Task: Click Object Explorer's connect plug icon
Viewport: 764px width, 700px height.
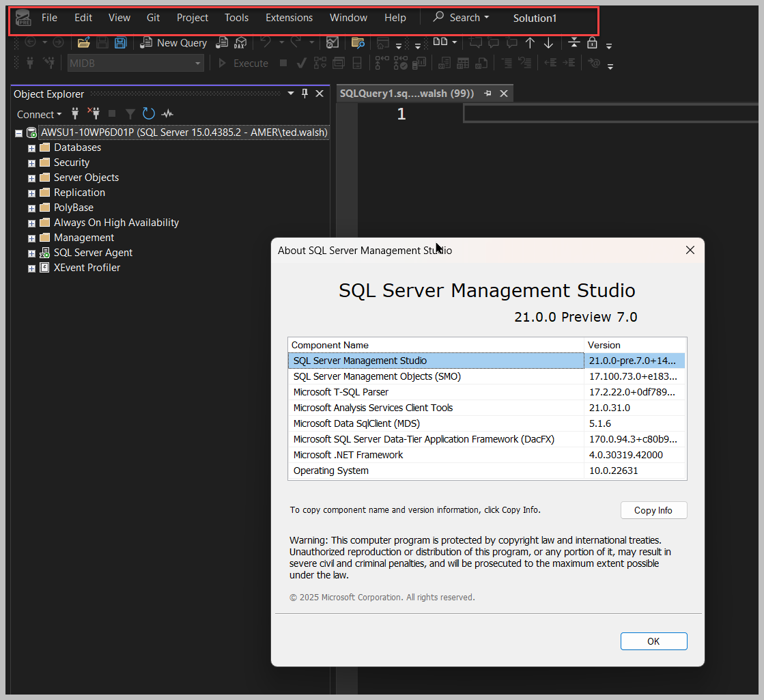Action: coord(75,113)
